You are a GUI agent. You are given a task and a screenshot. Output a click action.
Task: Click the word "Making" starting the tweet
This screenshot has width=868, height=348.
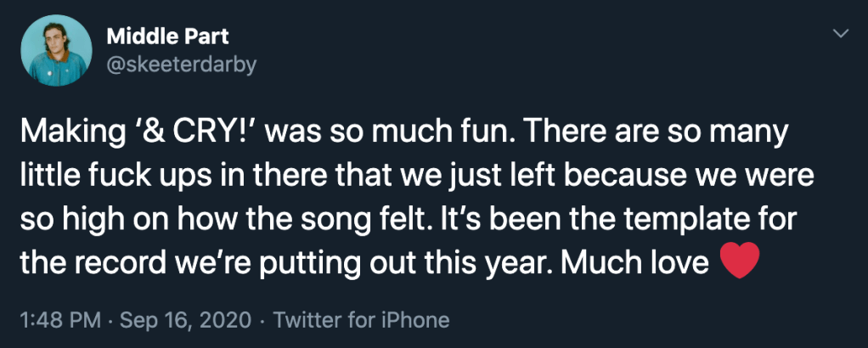pyautogui.click(x=65, y=132)
